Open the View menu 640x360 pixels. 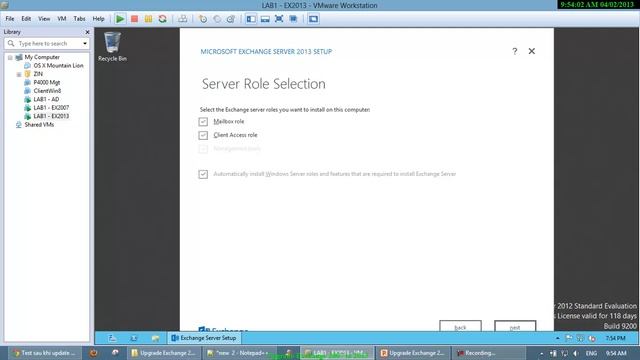(x=44, y=19)
